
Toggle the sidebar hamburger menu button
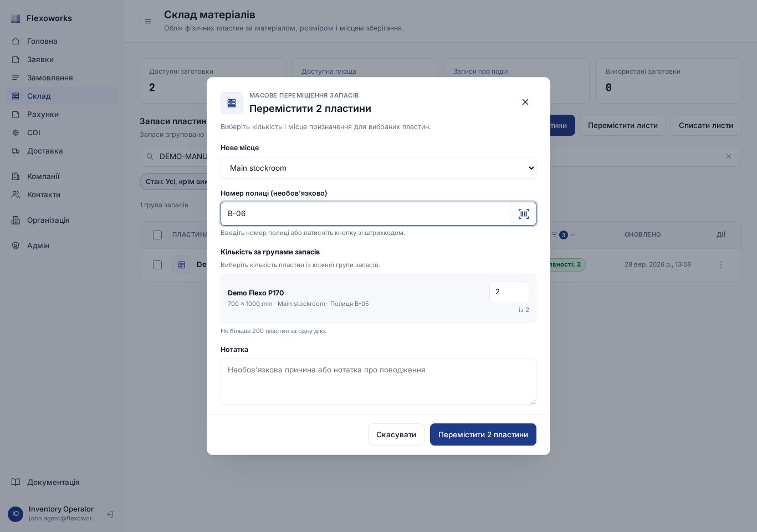(148, 21)
